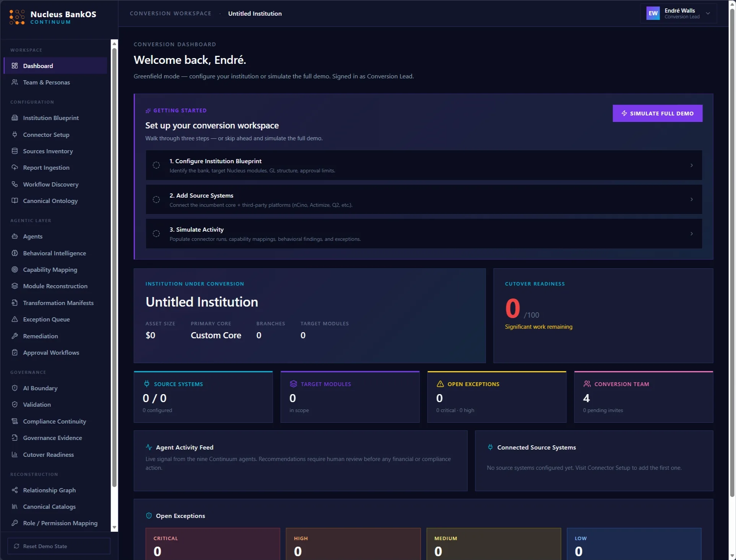Viewport: 736px width, 560px height.
Task: Click Untitled Institution breadcrumb title
Action: pyautogui.click(x=255, y=13)
